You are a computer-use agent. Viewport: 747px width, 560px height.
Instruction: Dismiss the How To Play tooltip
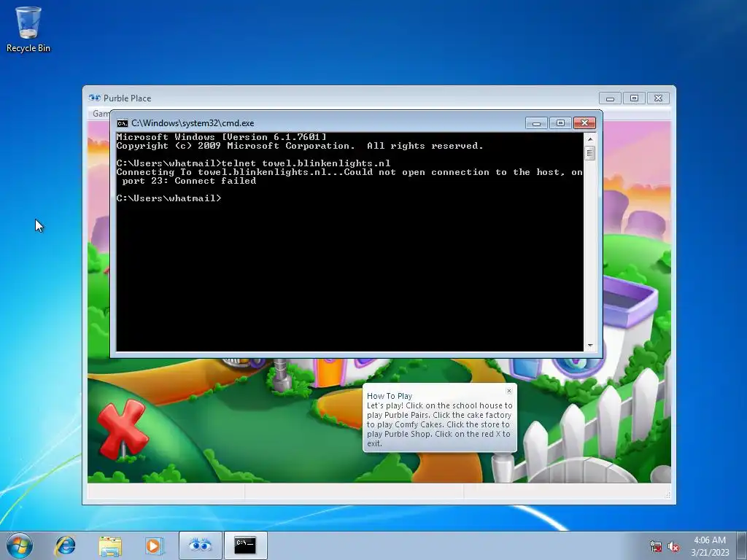[x=508, y=391]
